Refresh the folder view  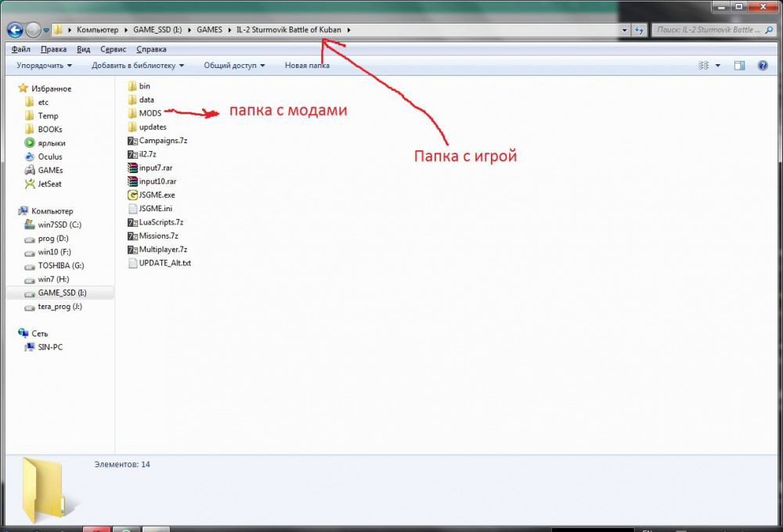tap(639, 30)
